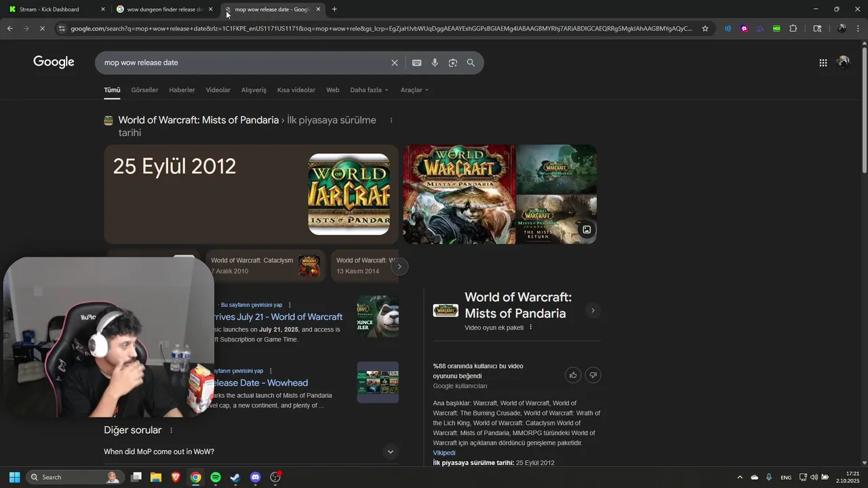Screen dimensions: 868x488
Task: Switch to the Alışveriş tab
Action: click(x=254, y=90)
